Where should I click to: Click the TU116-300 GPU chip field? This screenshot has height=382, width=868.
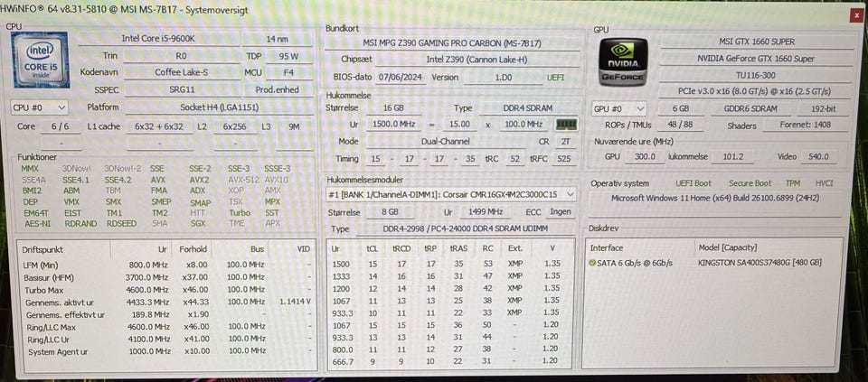pyautogui.click(x=756, y=75)
